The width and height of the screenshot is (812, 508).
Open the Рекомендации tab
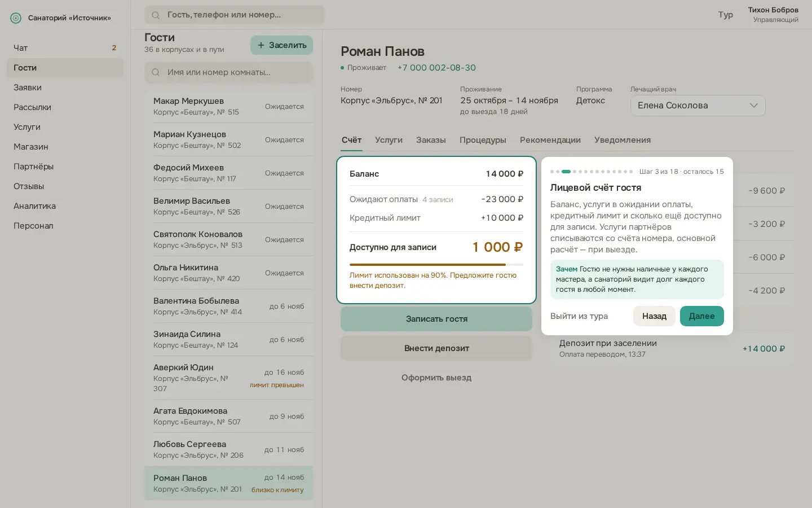[x=550, y=140]
